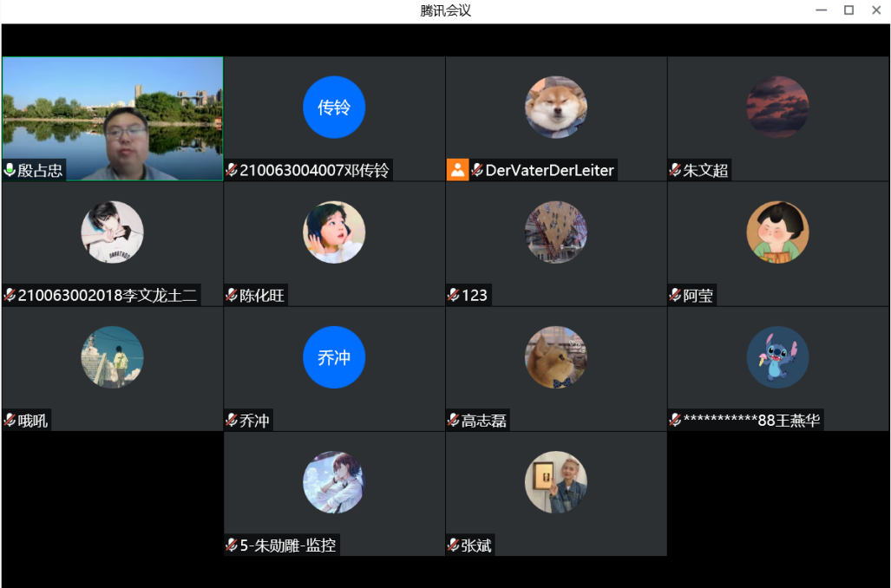This screenshot has width=891, height=588.
Task: Click the 哦吼 participant name label
Action: 33,421
